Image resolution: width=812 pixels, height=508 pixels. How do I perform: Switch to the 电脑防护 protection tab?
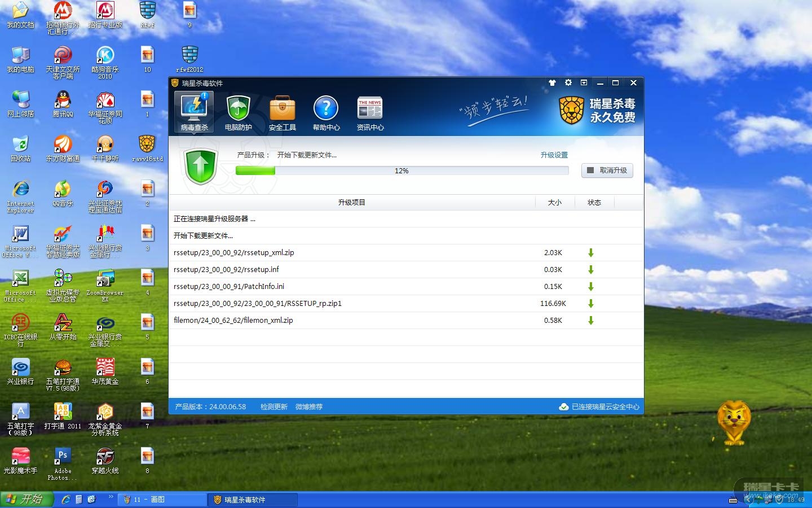tap(238, 113)
